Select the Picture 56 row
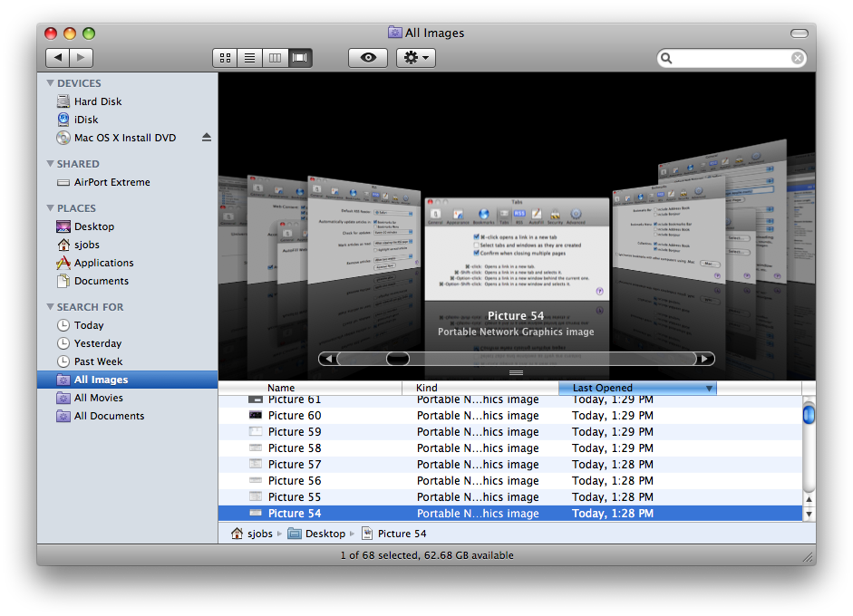853x616 pixels. [510, 481]
